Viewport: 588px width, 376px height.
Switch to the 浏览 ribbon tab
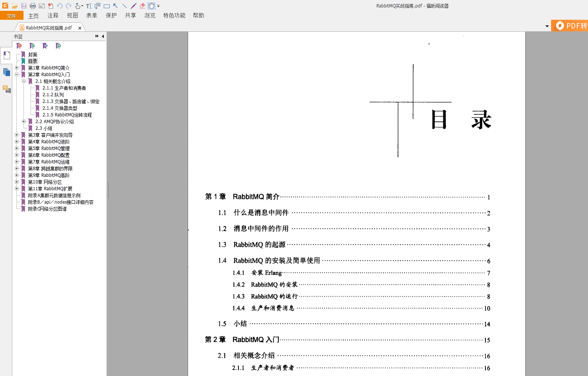coord(150,16)
